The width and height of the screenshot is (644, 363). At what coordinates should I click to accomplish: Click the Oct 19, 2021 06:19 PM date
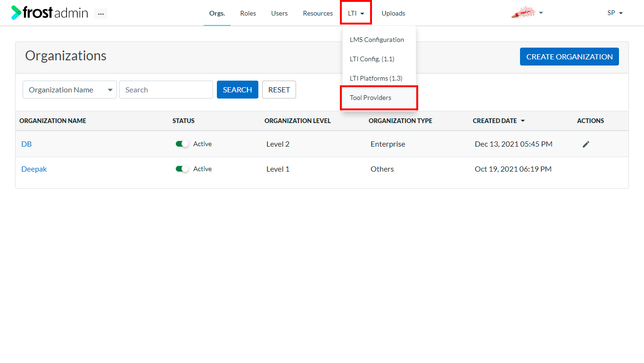pos(513,169)
